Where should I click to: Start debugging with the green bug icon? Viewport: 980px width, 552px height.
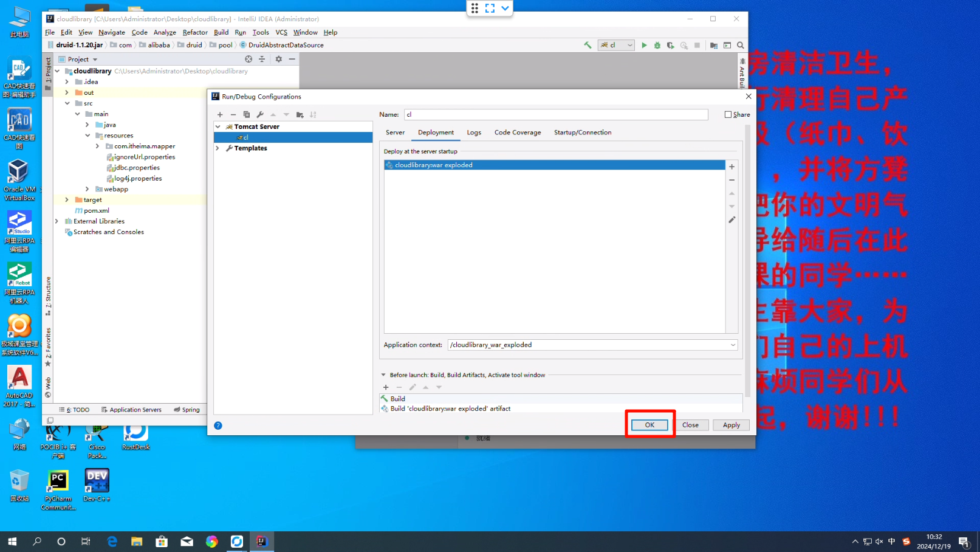(x=657, y=45)
